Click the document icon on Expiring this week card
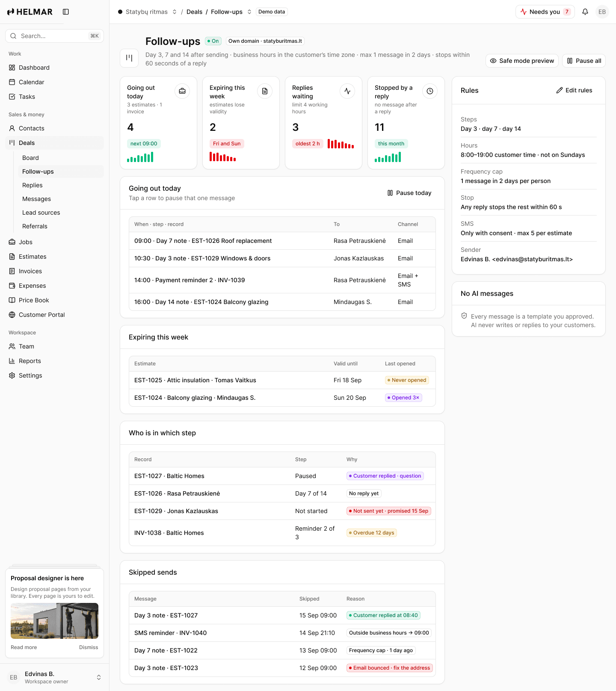The height and width of the screenshot is (691, 616). (265, 91)
